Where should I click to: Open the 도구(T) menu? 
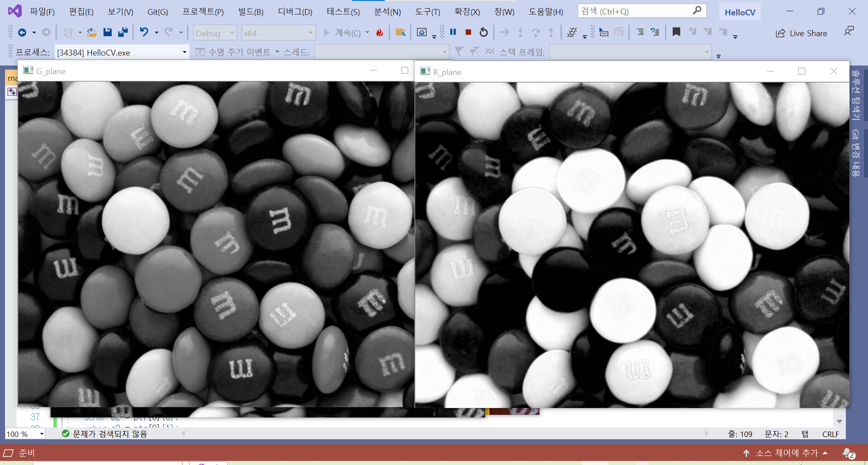(428, 11)
